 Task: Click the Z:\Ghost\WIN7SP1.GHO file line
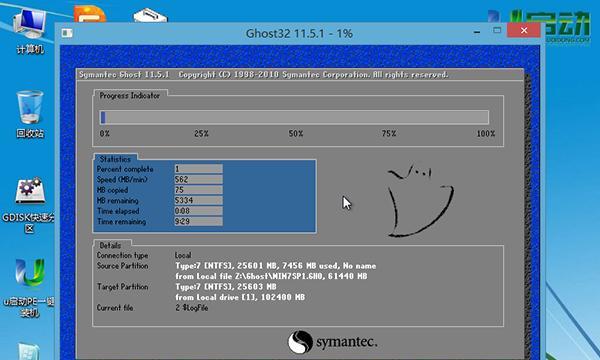pos(271,276)
